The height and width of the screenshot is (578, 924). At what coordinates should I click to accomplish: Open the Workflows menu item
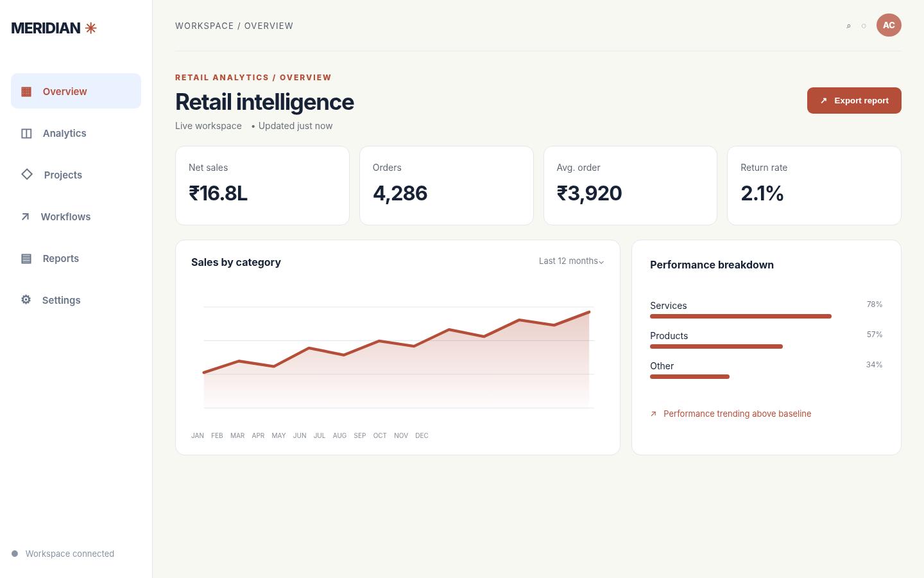click(76, 216)
